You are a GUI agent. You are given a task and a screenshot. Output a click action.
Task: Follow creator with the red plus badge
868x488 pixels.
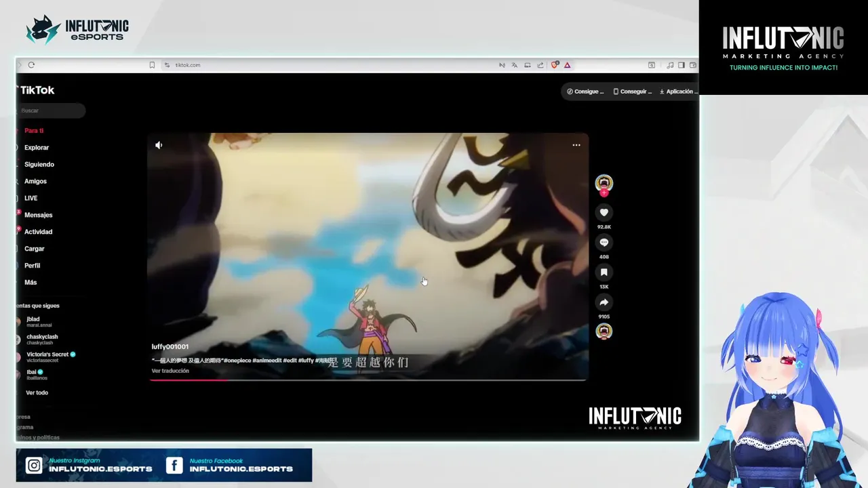(x=604, y=193)
